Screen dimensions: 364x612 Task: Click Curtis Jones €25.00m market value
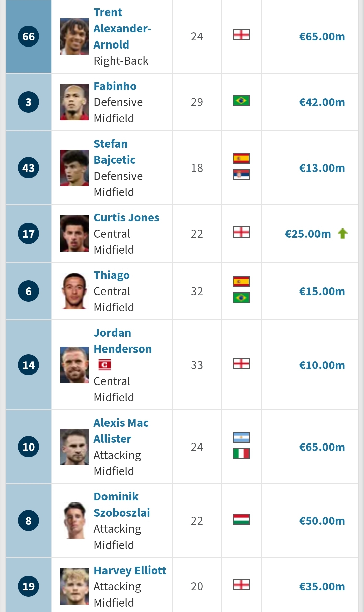(308, 234)
